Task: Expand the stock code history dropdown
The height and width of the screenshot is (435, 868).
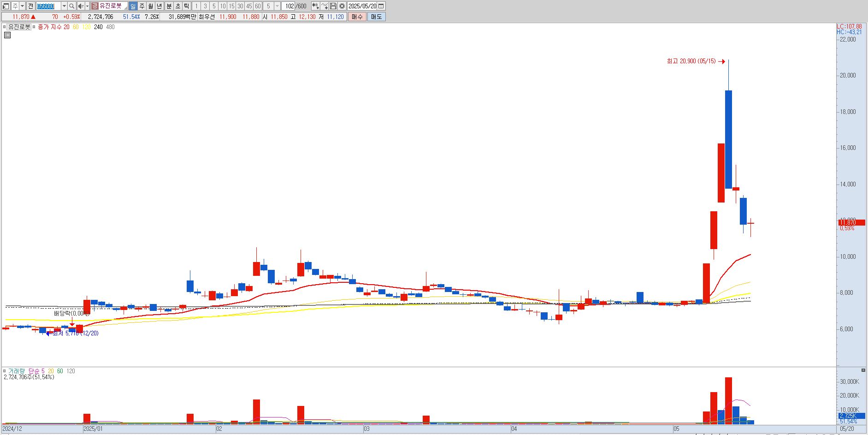Action: tap(64, 6)
